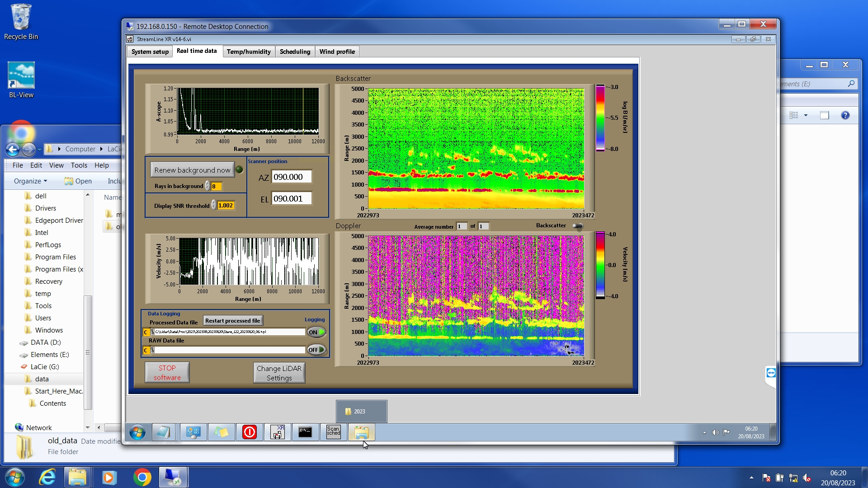The height and width of the screenshot is (488, 868).
Task: Open the command prompt taskbar icon
Action: pyautogui.click(x=305, y=432)
